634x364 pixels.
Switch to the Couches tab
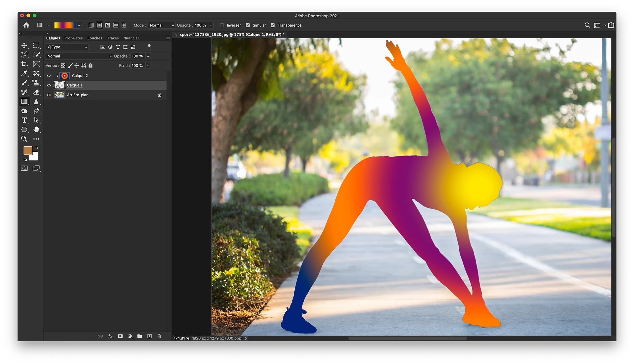click(x=94, y=38)
